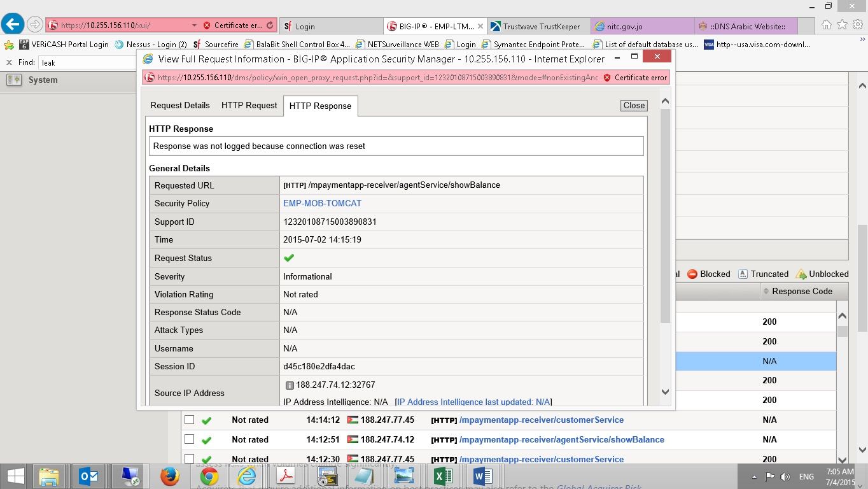Open Outlook from the taskbar

click(88, 476)
